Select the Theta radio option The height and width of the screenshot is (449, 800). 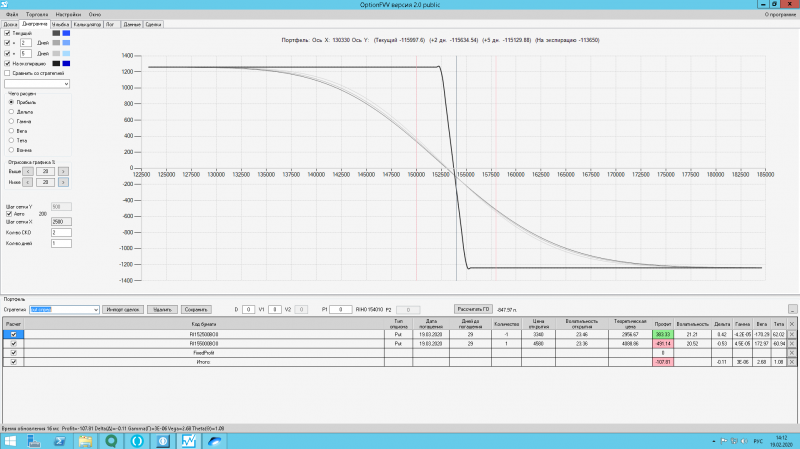pyautogui.click(x=11, y=140)
